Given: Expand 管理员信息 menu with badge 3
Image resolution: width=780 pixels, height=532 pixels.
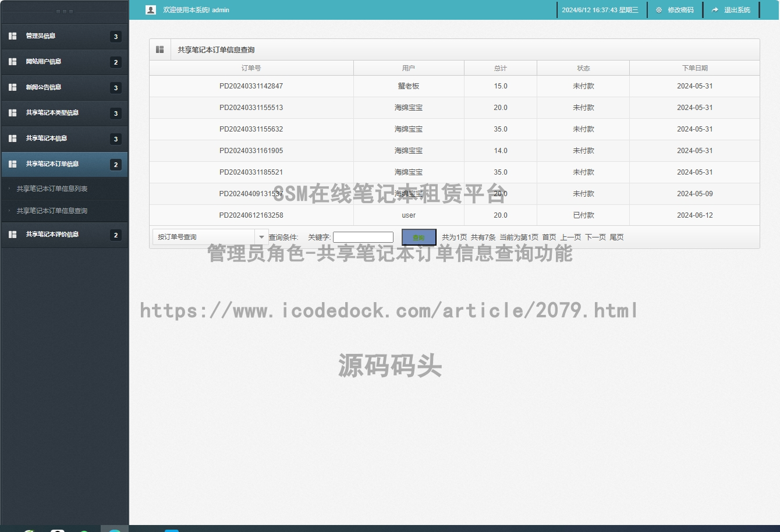Looking at the screenshot, I should (x=64, y=36).
